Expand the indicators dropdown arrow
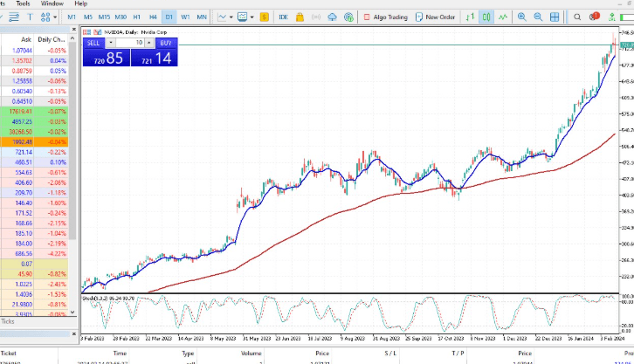 tap(231, 17)
